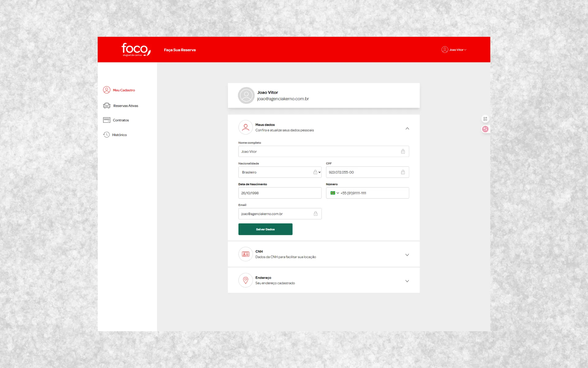Select the Meu Cadastro person icon
This screenshot has width=588, height=368.
(x=107, y=90)
